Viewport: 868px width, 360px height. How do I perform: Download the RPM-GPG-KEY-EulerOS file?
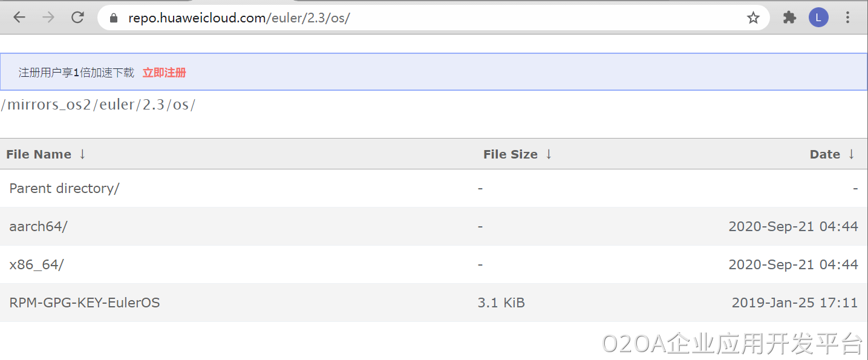(85, 303)
